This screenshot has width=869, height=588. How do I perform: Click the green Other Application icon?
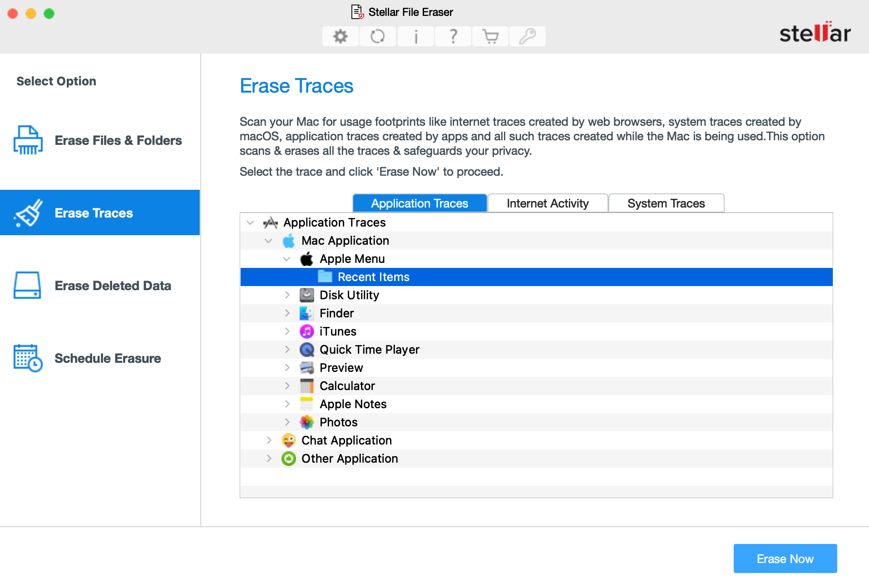click(x=289, y=459)
